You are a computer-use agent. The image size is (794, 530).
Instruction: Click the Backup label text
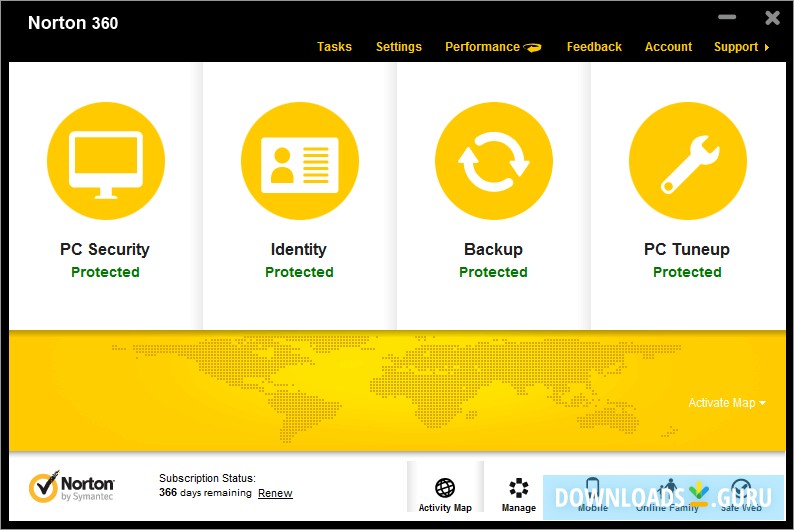[493, 249]
